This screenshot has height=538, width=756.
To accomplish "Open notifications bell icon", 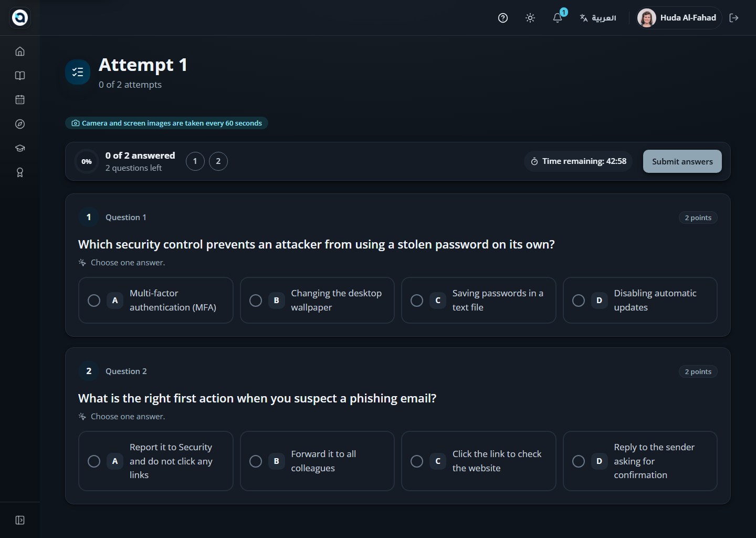I will click(x=558, y=18).
